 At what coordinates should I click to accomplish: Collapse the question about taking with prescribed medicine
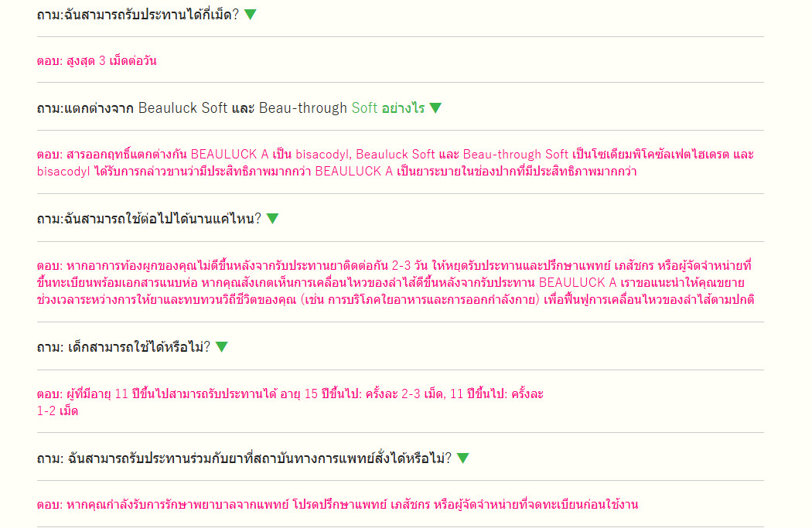click(463, 458)
